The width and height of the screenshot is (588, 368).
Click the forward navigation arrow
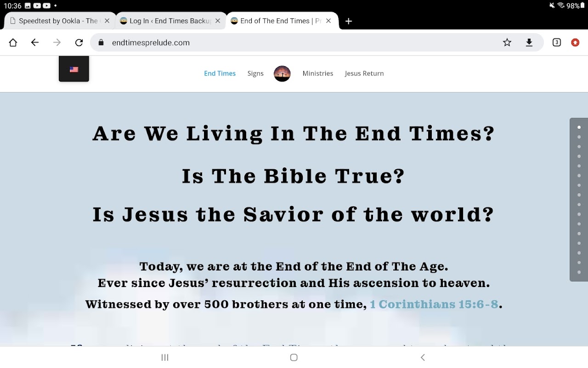57,43
